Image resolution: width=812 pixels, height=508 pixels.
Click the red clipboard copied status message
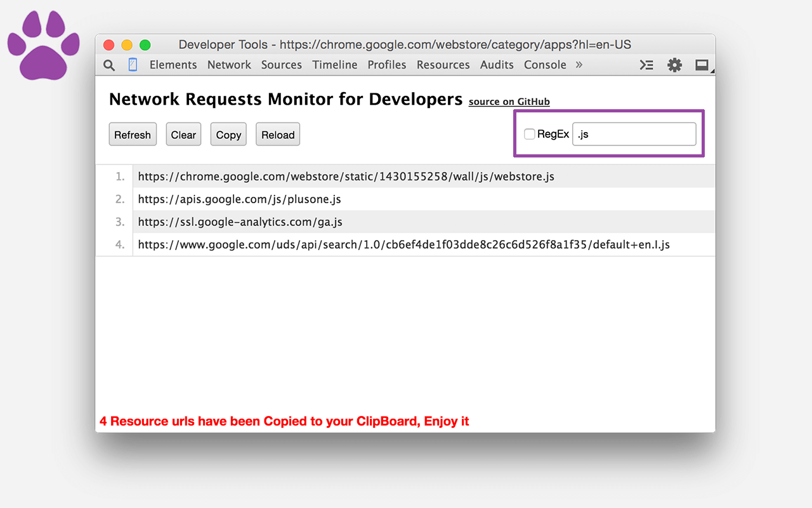click(284, 421)
